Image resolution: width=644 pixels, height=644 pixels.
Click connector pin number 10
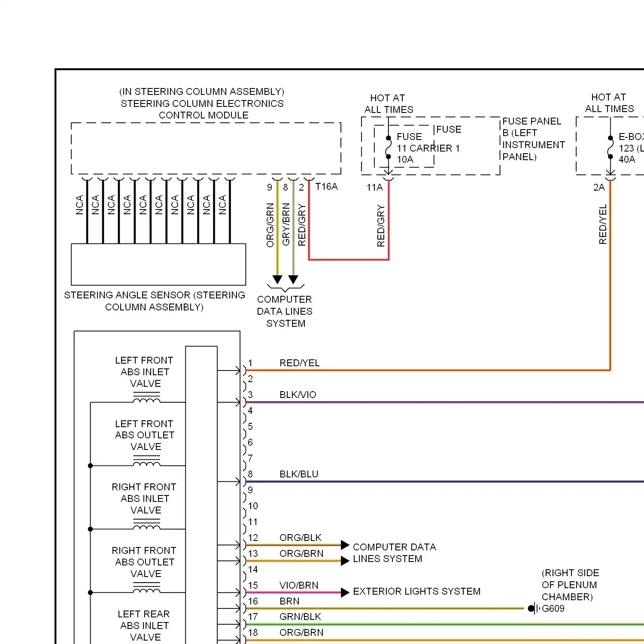[253, 506]
